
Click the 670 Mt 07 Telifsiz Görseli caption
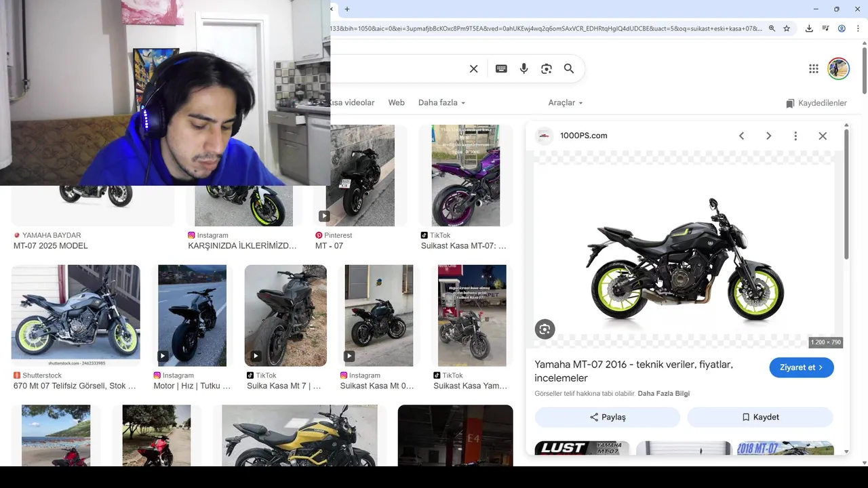point(75,386)
